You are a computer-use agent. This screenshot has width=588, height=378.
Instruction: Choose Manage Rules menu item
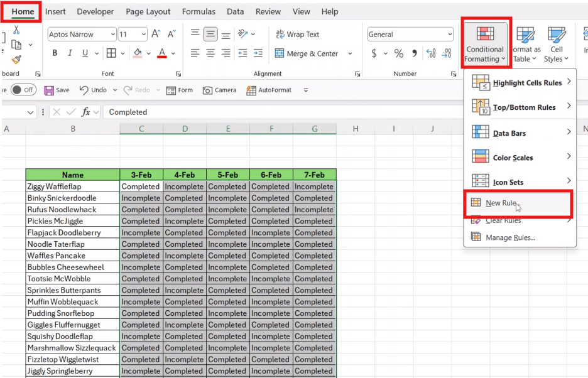(520, 237)
